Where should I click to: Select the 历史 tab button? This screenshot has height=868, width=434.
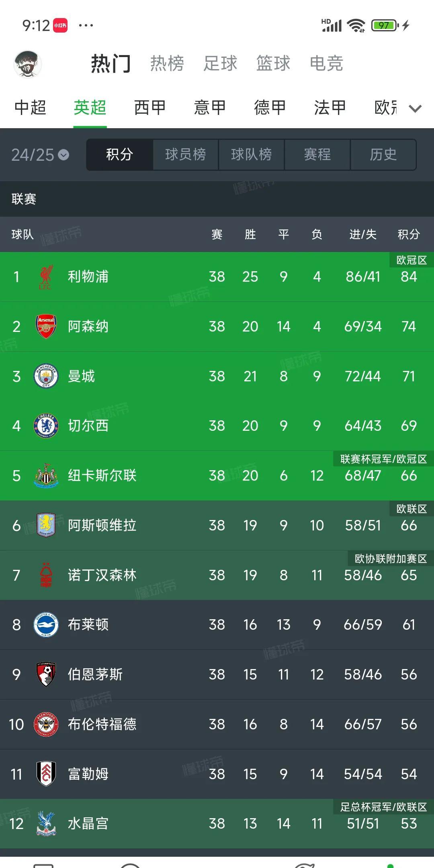(x=383, y=155)
